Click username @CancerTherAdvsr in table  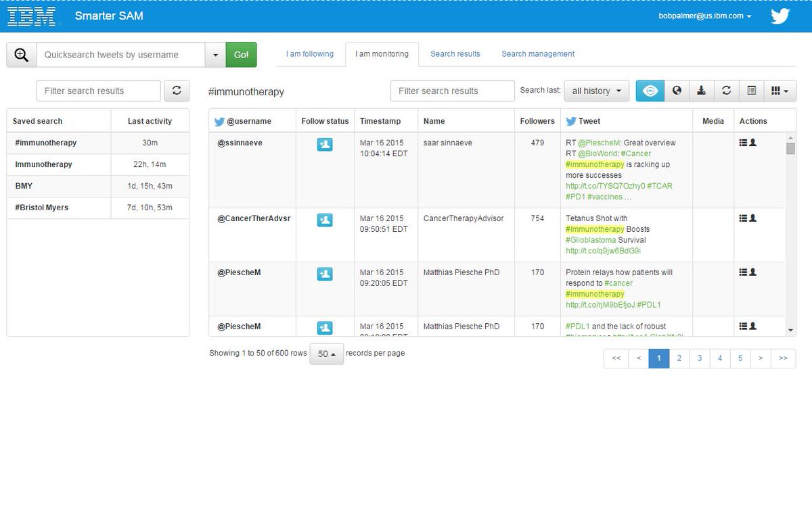(254, 218)
